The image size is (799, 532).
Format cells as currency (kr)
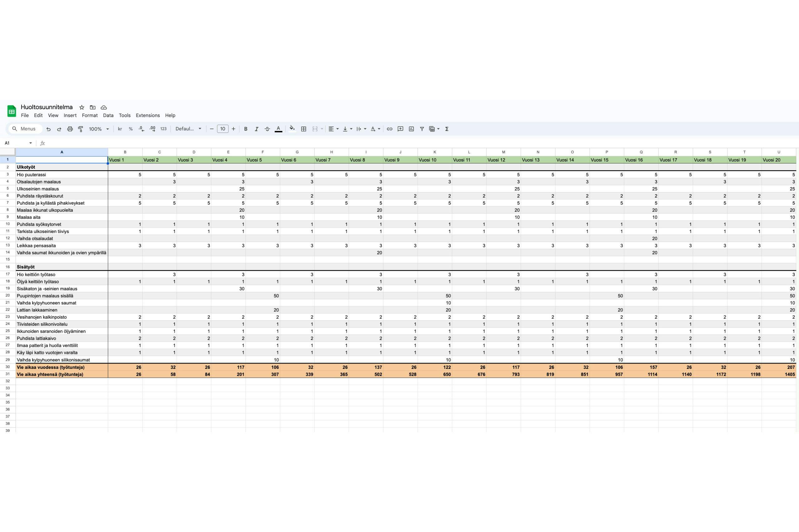[x=120, y=129]
